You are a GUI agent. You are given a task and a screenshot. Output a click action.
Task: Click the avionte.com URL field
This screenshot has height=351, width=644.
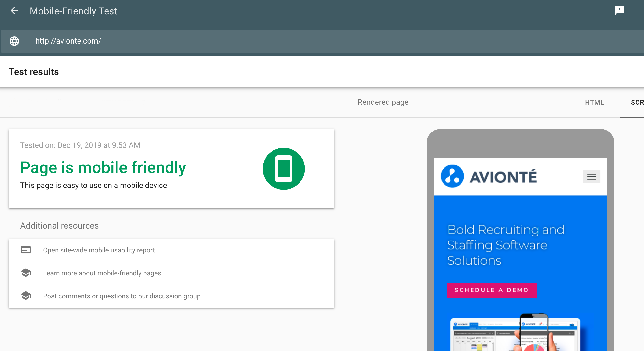tap(68, 41)
